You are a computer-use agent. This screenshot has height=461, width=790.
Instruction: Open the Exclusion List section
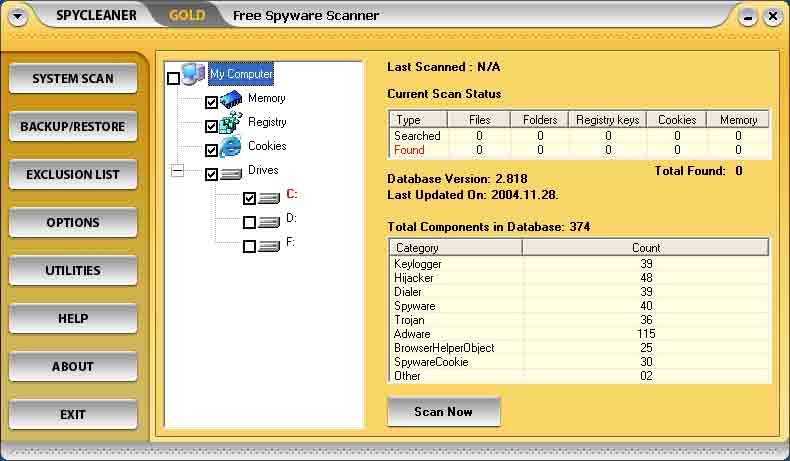click(73, 174)
